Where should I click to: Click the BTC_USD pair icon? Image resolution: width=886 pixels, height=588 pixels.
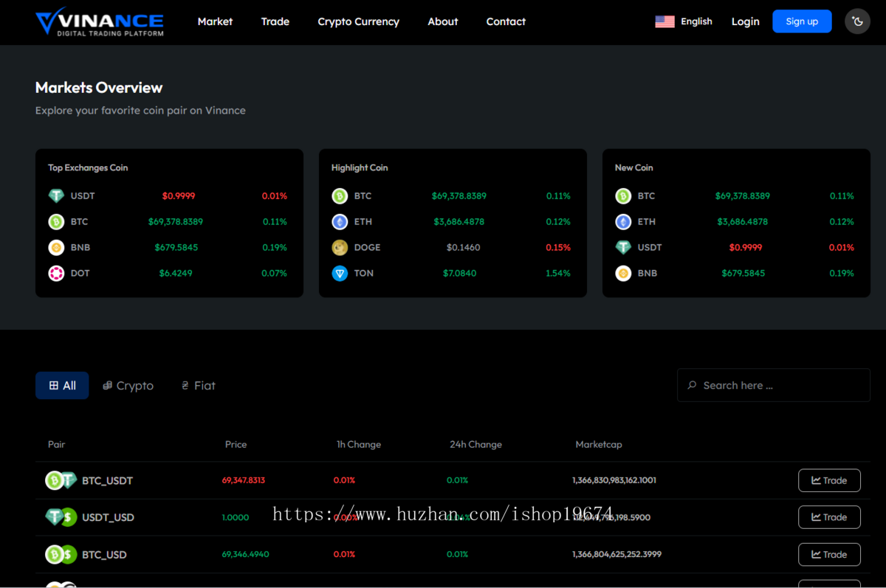click(x=61, y=554)
